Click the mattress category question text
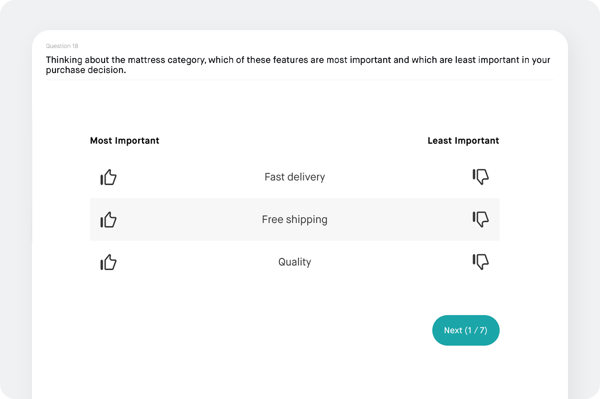Image resolution: width=600 pixels, height=399 pixels. (298, 65)
